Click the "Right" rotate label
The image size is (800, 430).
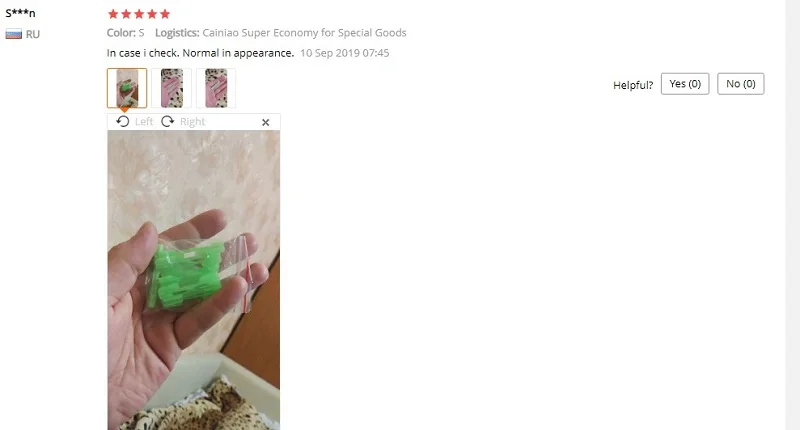click(x=192, y=121)
